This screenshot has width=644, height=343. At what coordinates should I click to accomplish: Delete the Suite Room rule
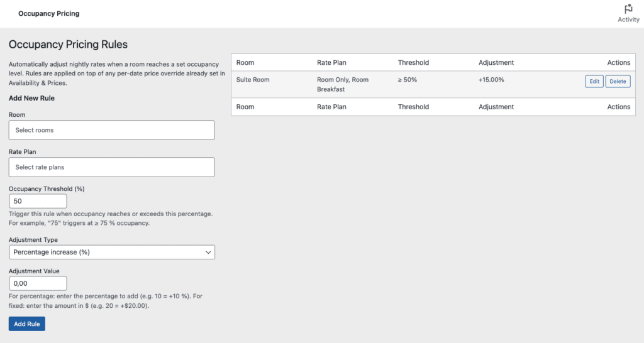618,82
